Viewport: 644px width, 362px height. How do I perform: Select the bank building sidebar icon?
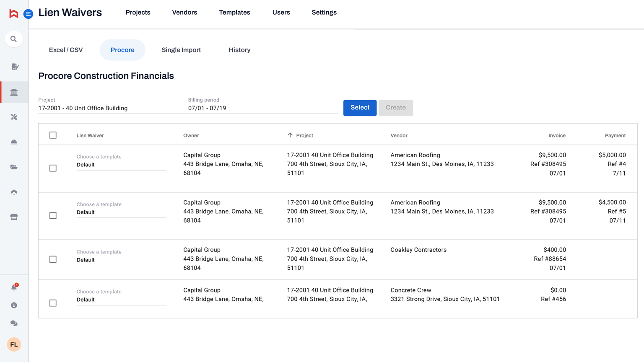14,92
